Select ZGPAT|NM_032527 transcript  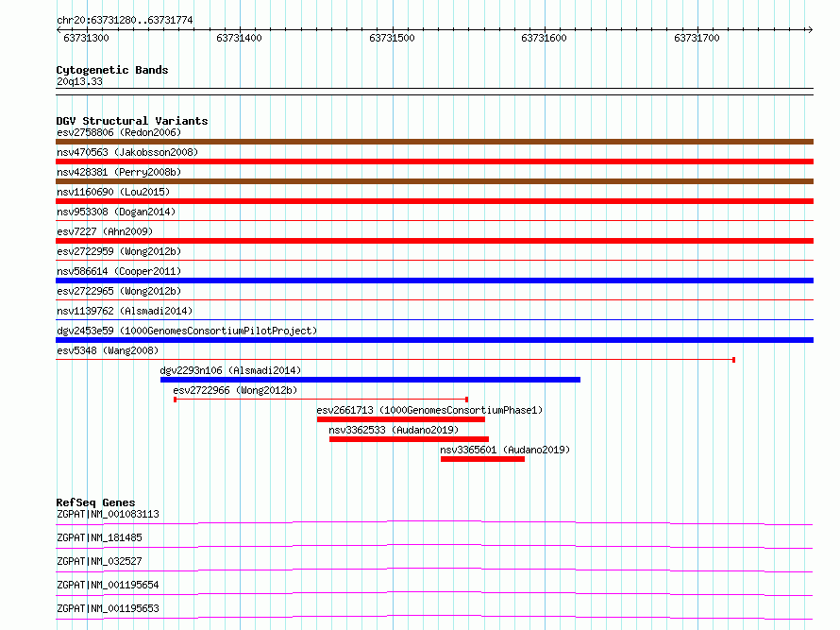point(99,561)
